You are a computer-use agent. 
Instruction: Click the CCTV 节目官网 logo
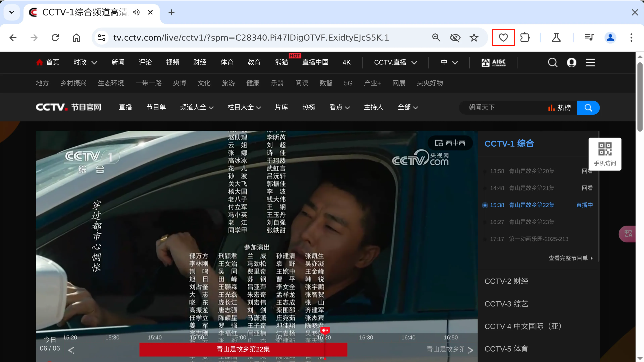pos(68,107)
